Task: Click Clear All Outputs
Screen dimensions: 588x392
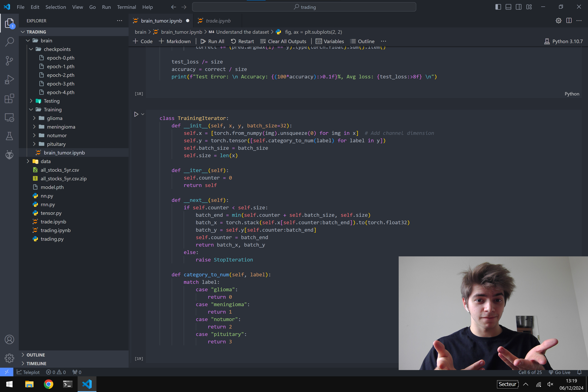Action: 283,41
